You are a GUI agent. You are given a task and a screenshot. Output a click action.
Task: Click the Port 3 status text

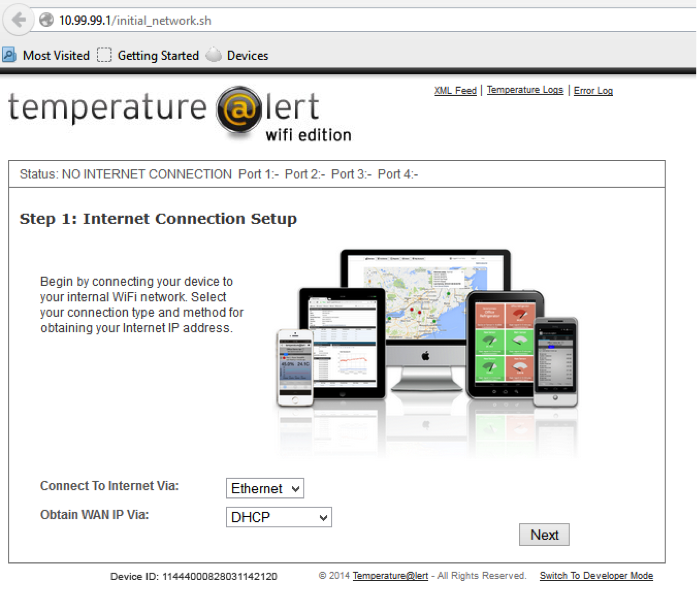(x=351, y=174)
